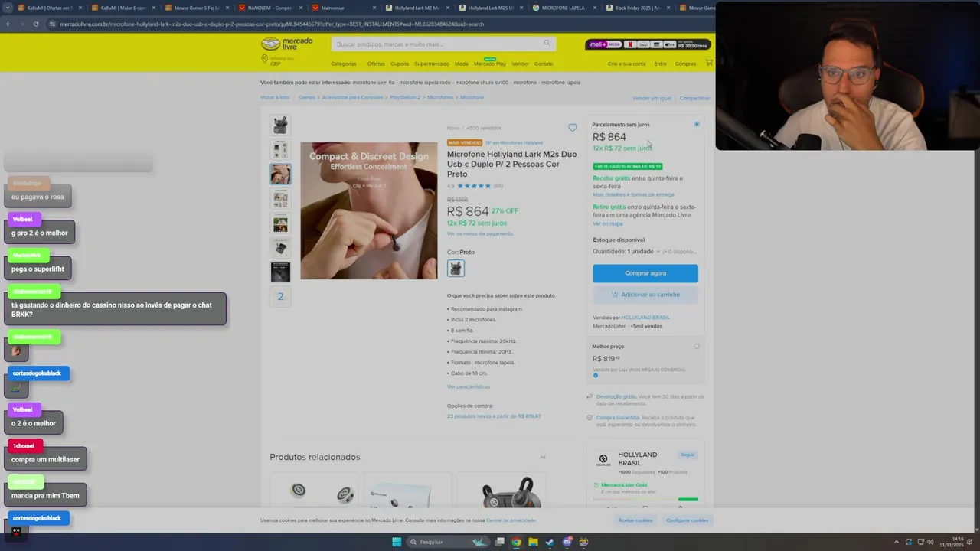Select the first product thumbnail image
This screenshot has width=980, height=551.
(280, 125)
